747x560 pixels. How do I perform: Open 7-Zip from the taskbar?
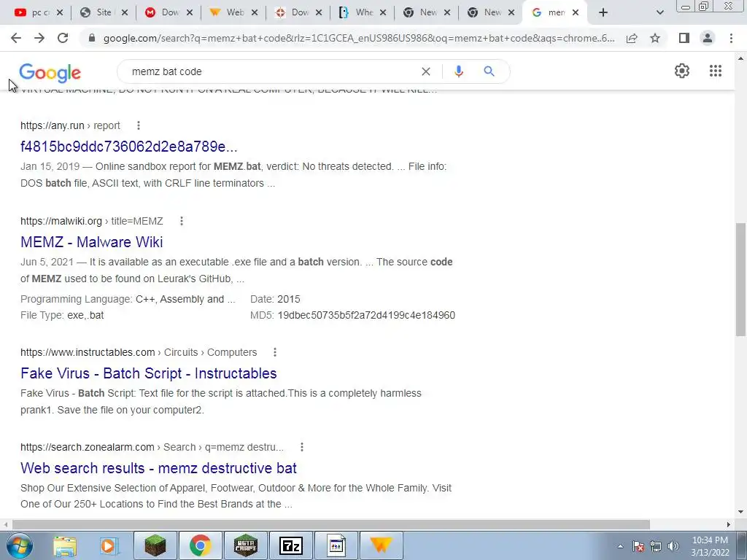click(x=291, y=545)
